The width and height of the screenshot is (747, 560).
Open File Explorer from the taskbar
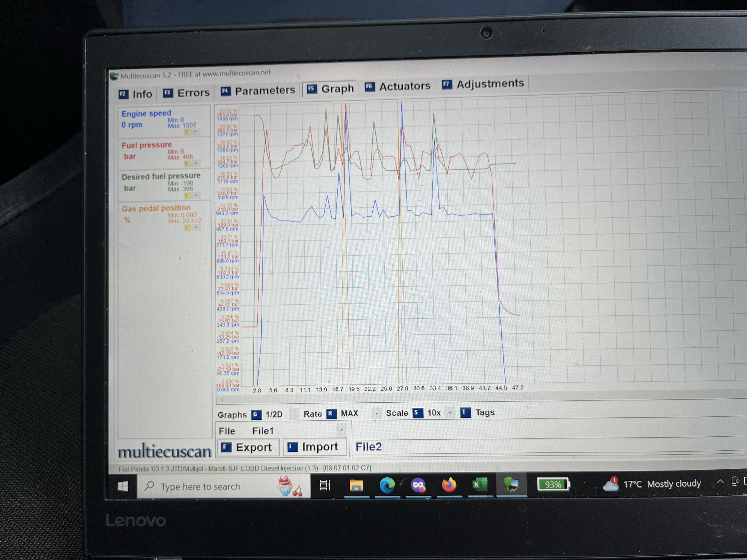point(356,486)
